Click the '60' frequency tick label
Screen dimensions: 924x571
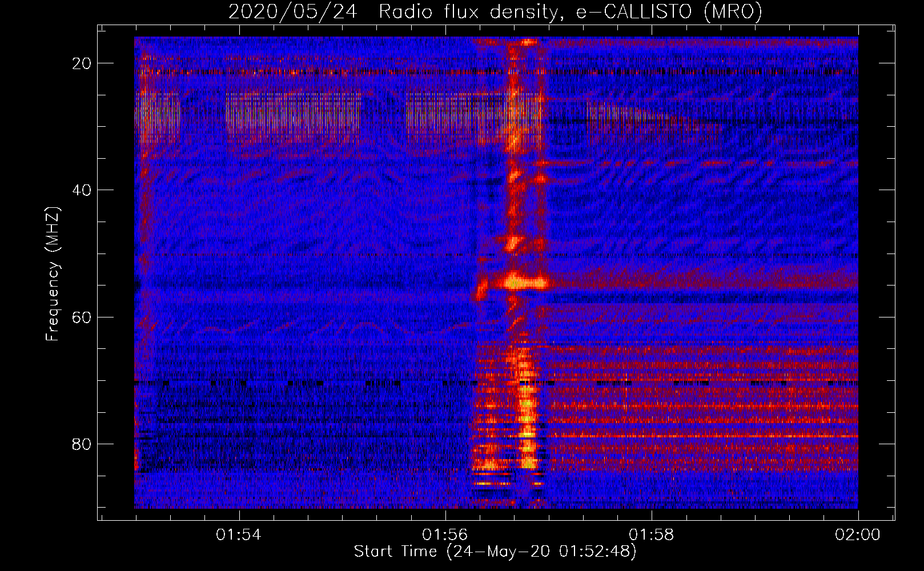[82, 317]
